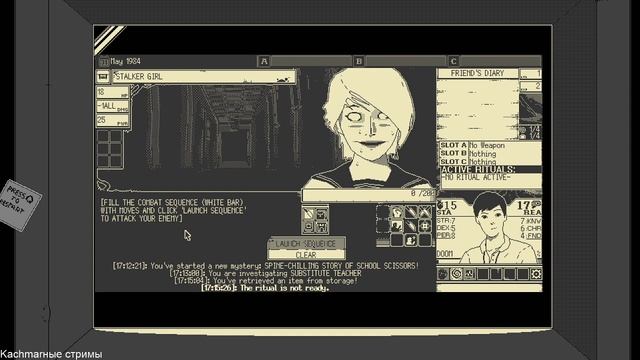Open the Friend's Diary header
The image size is (640, 360).
click(x=478, y=73)
